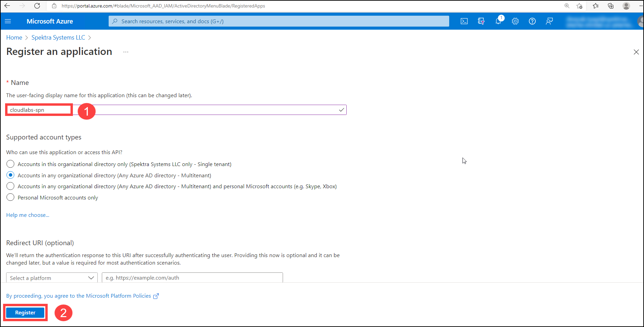Select Personal Microsoft accounts only
Image resolution: width=644 pixels, height=327 pixels.
click(11, 197)
